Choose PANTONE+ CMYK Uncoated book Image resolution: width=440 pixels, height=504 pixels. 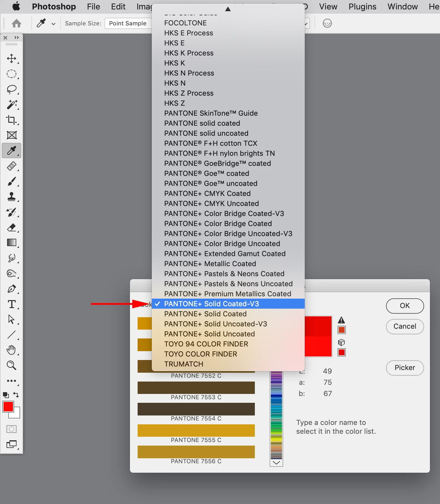pyautogui.click(x=228, y=203)
